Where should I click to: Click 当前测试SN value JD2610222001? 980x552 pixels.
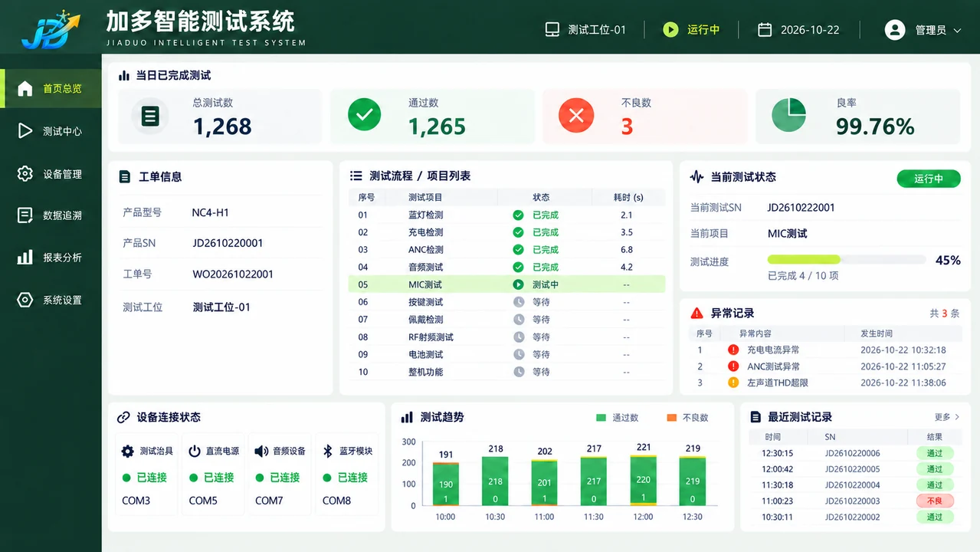tap(801, 207)
